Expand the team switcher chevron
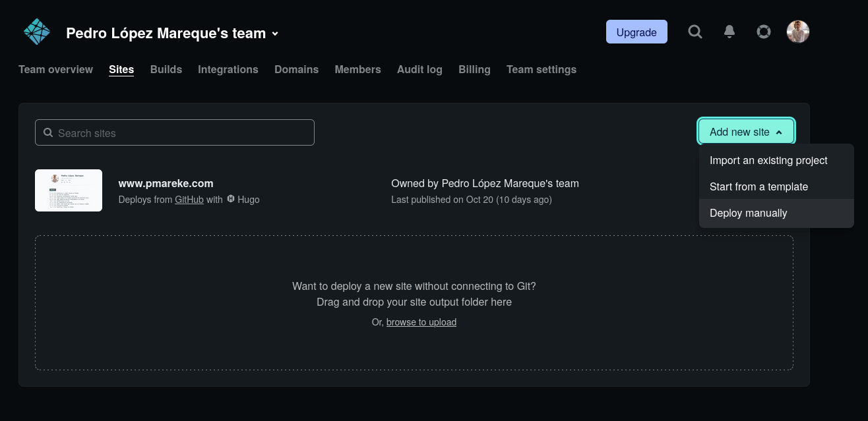 click(275, 34)
